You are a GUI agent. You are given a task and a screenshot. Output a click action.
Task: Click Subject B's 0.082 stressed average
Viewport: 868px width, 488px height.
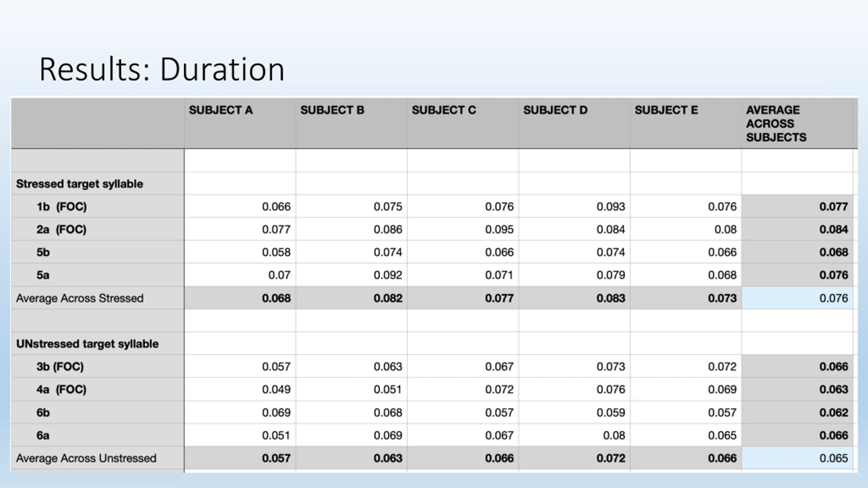point(388,298)
